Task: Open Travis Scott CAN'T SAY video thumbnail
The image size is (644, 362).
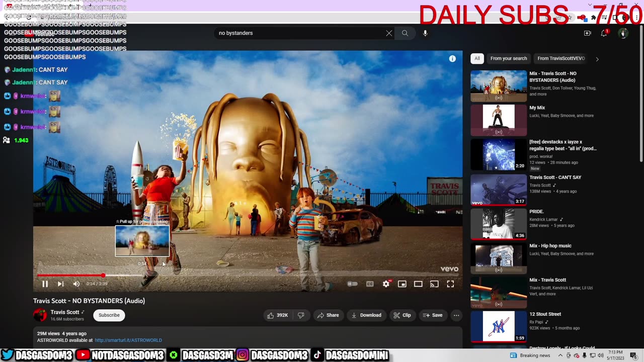Action: point(499,190)
